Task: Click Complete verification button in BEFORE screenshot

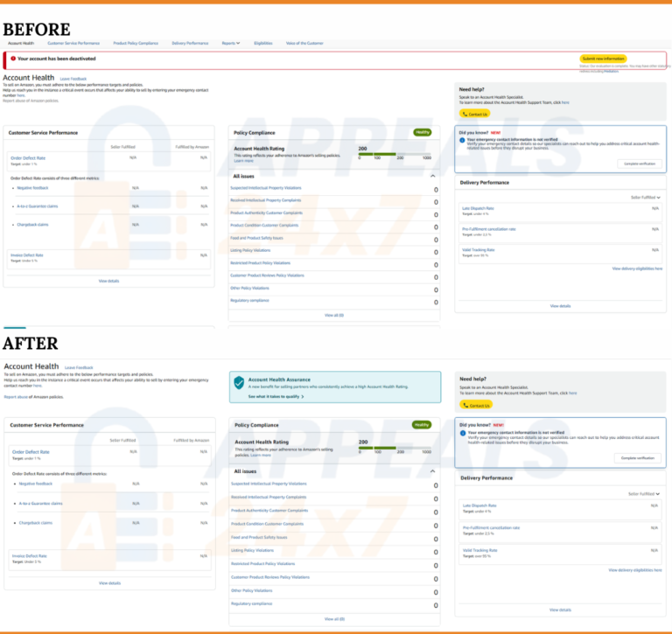Action: [x=640, y=164]
